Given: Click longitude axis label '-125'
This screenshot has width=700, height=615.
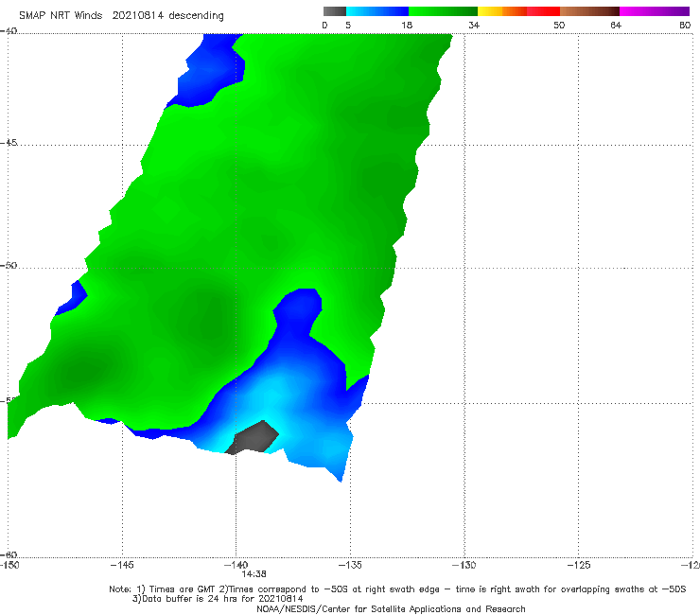Looking at the screenshot, I should coord(579,565).
